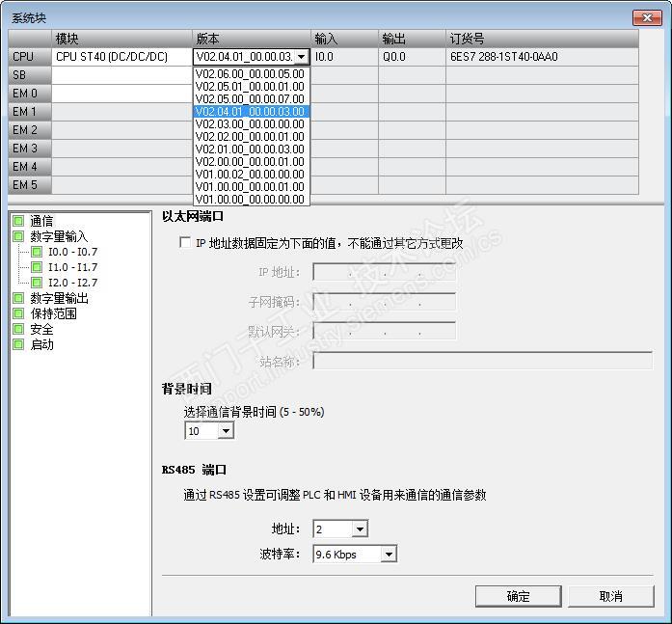
Task: Click the 模块 column header
Action: click(x=121, y=39)
